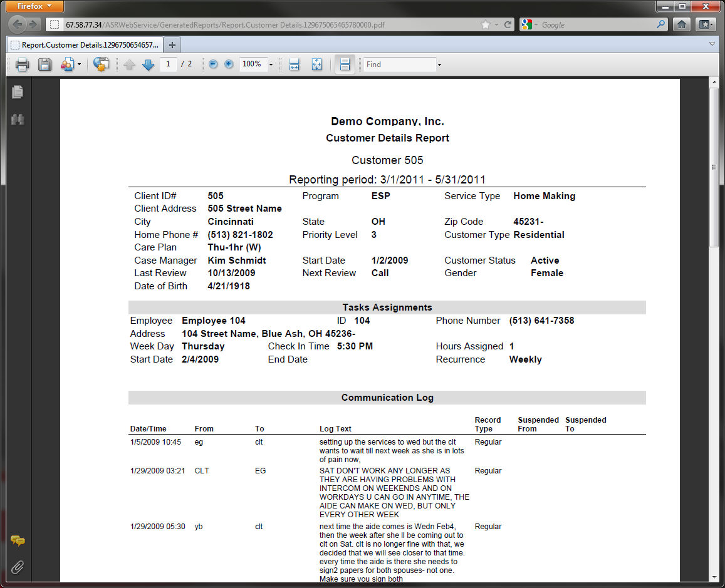725x588 pixels.
Task: Fit page to window width
Action: click(x=294, y=64)
